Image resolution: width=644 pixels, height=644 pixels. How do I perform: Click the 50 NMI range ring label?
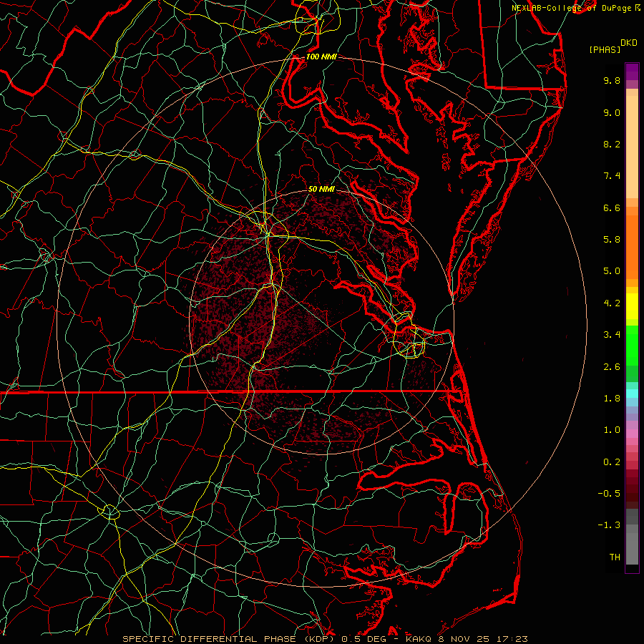click(x=321, y=189)
